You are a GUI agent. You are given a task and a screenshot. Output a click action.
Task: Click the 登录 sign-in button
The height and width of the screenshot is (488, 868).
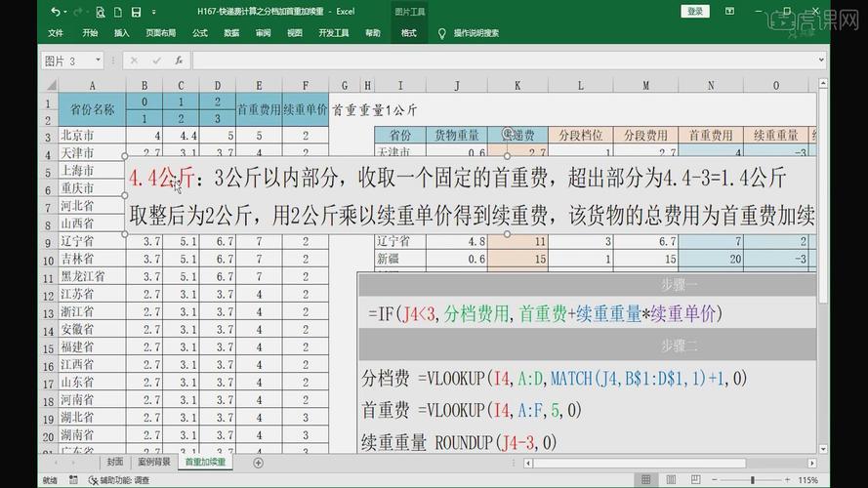point(695,11)
